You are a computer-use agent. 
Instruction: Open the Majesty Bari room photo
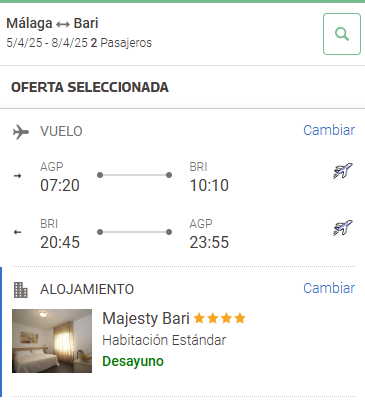pyautogui.click(x=52, y=341)
